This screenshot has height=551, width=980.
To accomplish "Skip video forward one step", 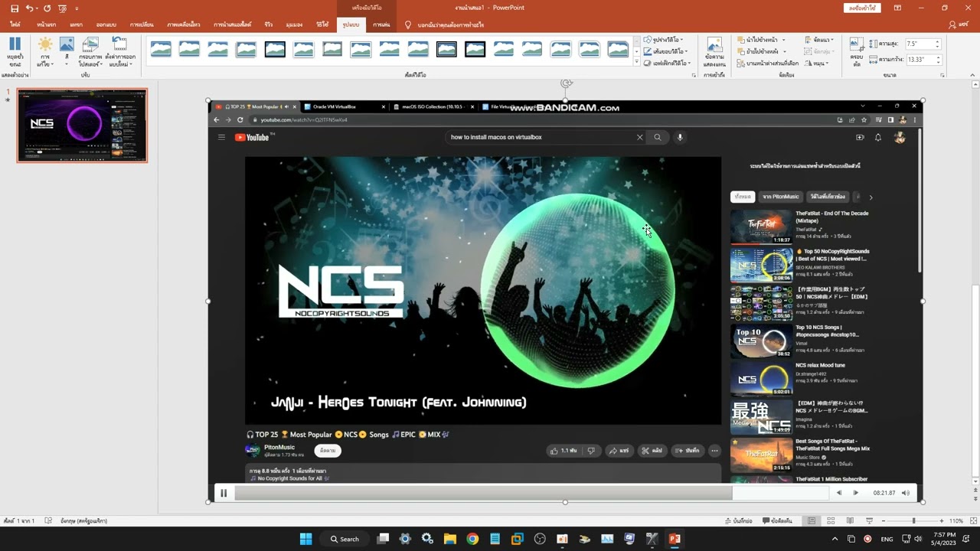I will (855, 493).
